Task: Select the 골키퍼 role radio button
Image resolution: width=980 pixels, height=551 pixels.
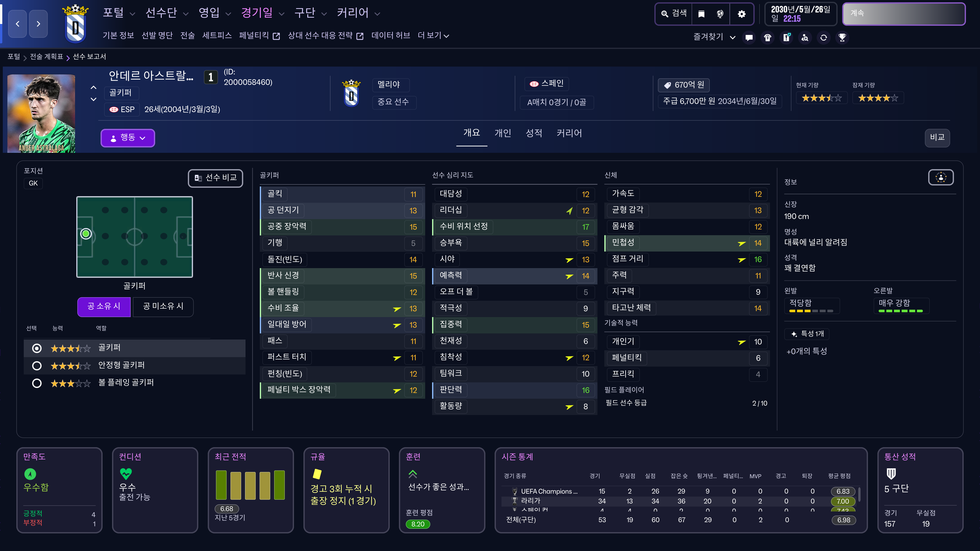Action: 37,348
